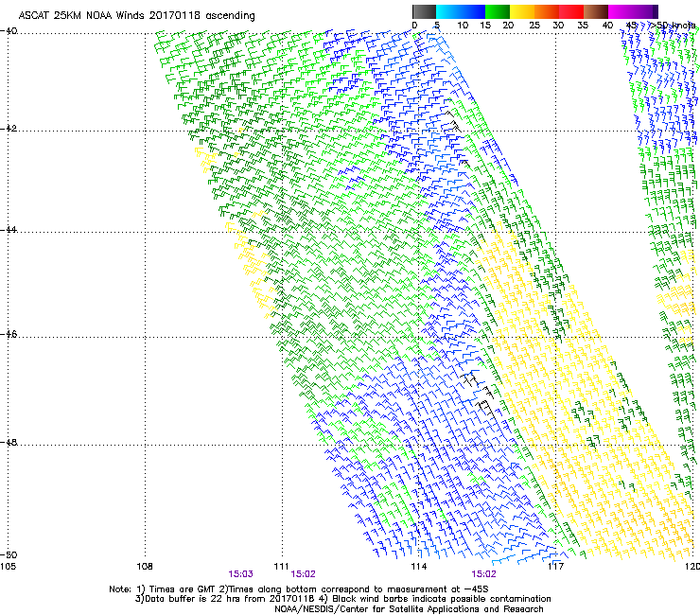700x615 pixels.
Task: Click the purple 15:03 time label
Action: tap(240, 574)
